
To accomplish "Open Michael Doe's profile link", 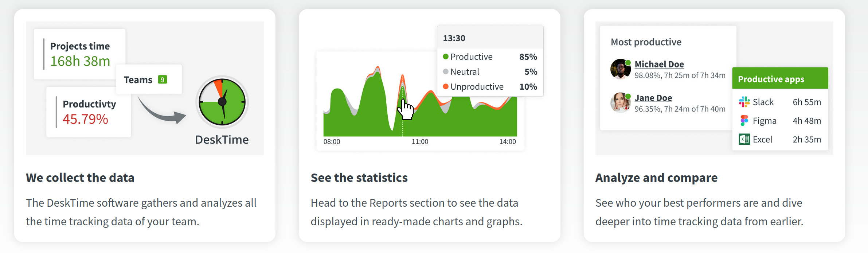I will click(x=659, y=64).
